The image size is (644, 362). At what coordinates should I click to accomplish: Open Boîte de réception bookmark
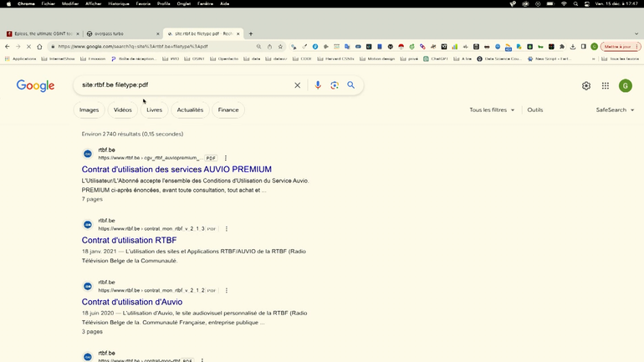(x=134, y=59)
